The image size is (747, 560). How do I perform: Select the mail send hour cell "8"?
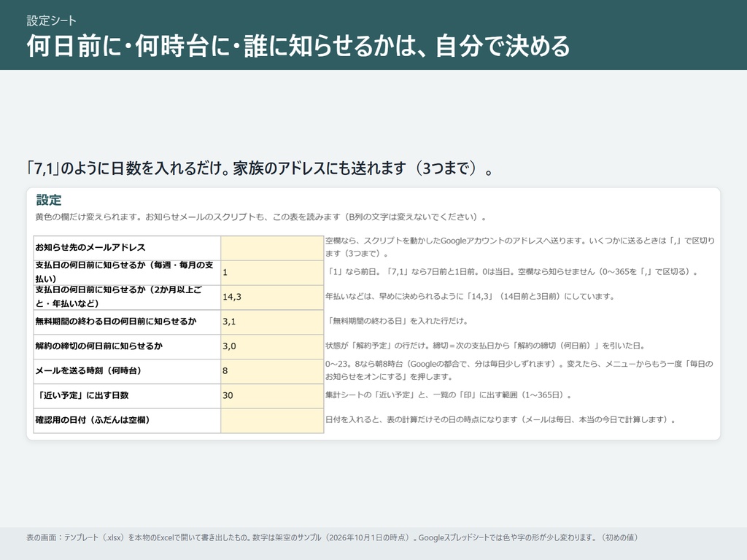pyautogui.click(x=272, y=371)
